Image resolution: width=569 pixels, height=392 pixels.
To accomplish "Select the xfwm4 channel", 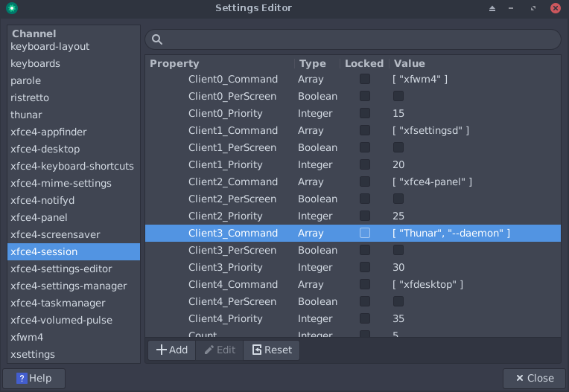I will [x=27, y=337].
